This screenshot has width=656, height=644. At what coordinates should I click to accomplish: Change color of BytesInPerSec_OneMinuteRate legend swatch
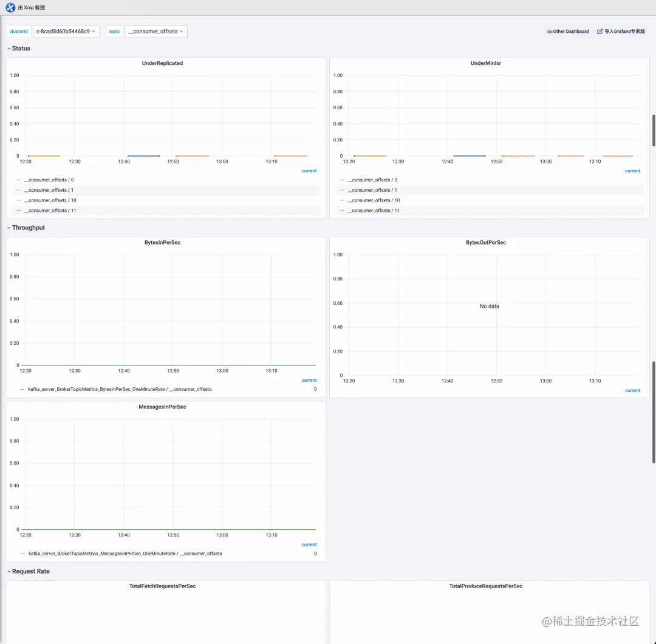point(22,389)
